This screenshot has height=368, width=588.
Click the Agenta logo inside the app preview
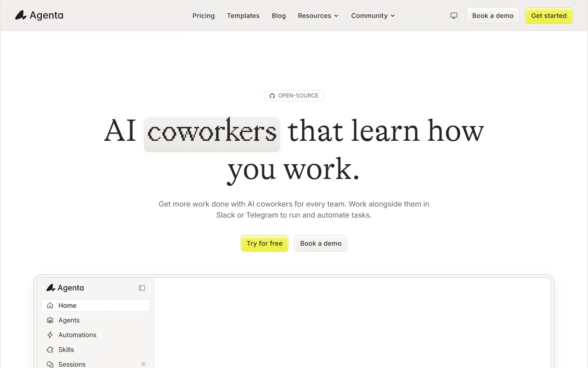point(65,288)
